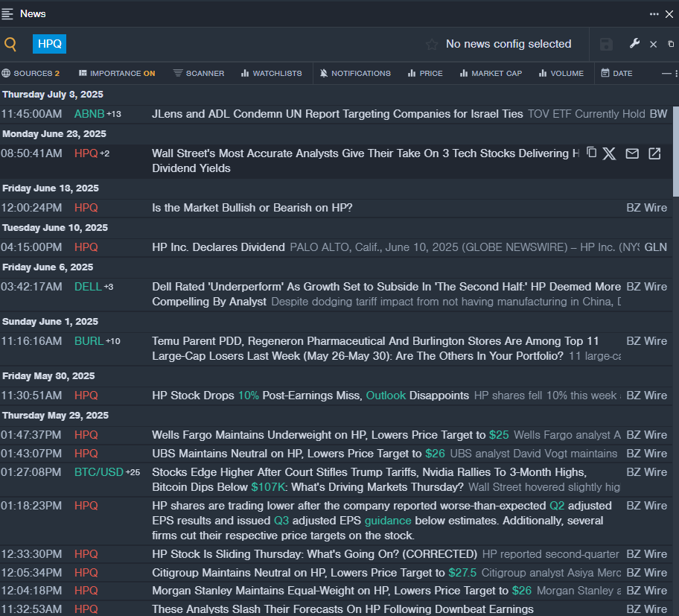Open the Sources 2 filter
The height and width of the screenshot is (616, 679).
31,73
